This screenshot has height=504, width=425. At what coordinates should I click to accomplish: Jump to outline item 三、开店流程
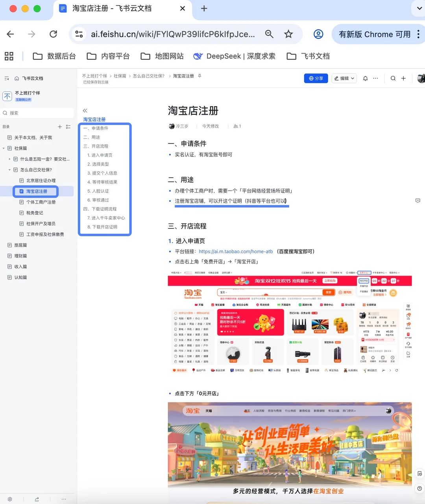coord(96,146)
